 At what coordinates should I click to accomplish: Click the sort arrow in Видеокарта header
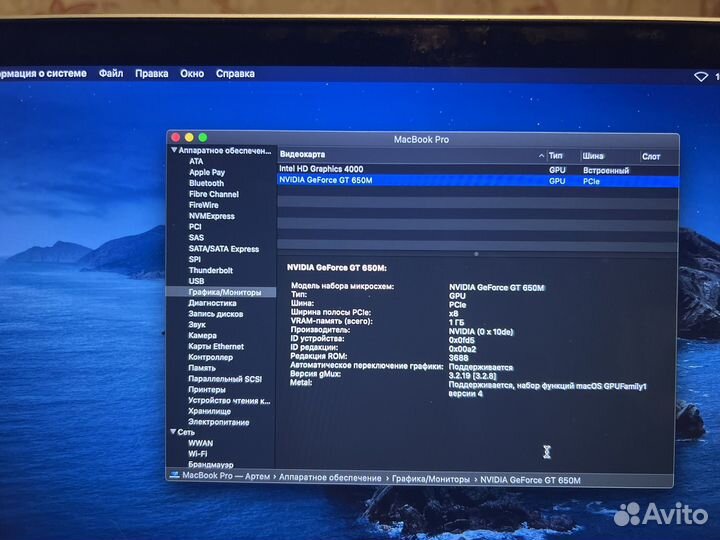(x=541, y=156)
